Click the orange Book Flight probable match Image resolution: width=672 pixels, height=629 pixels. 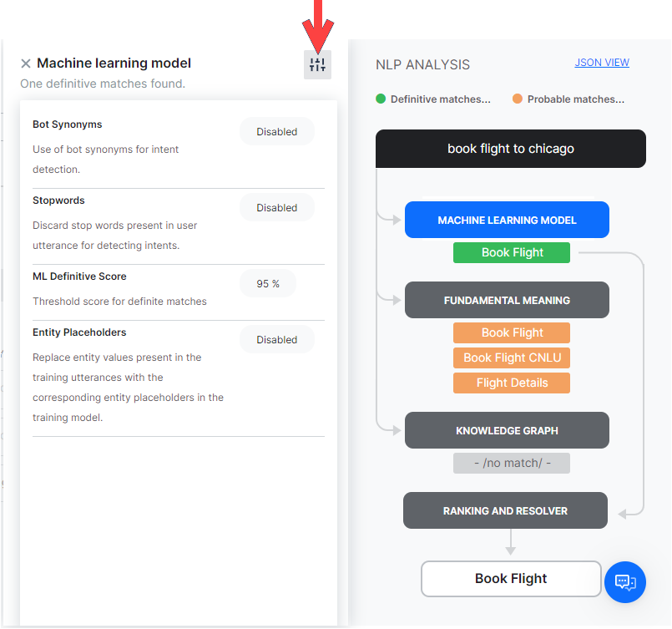tap(512, 332)
